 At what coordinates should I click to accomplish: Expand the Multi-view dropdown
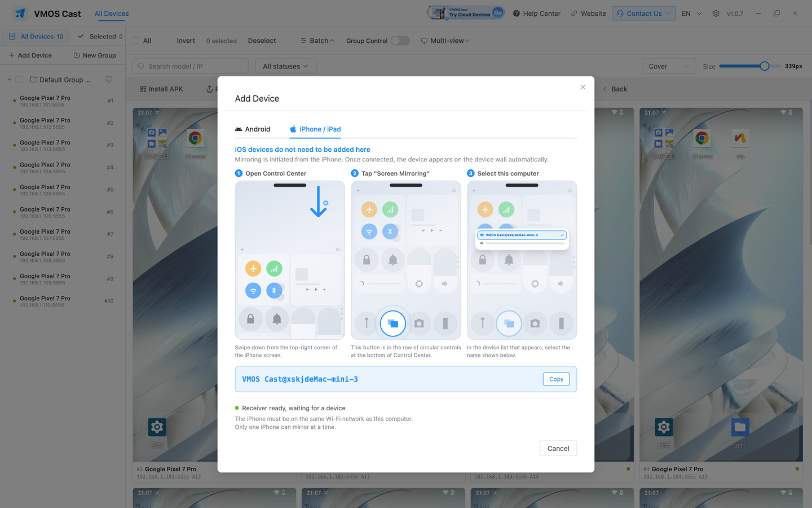point(445,41)
